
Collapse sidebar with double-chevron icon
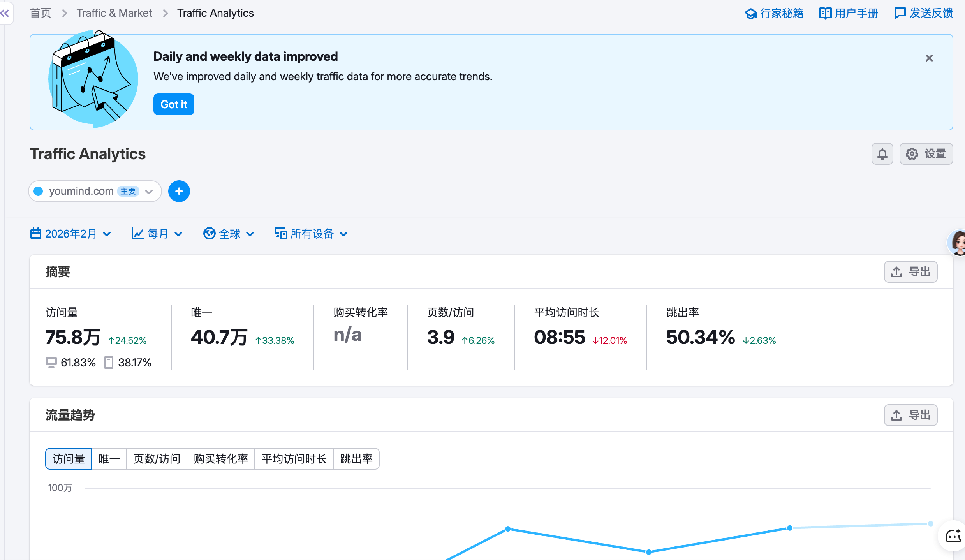pos(5,13)
